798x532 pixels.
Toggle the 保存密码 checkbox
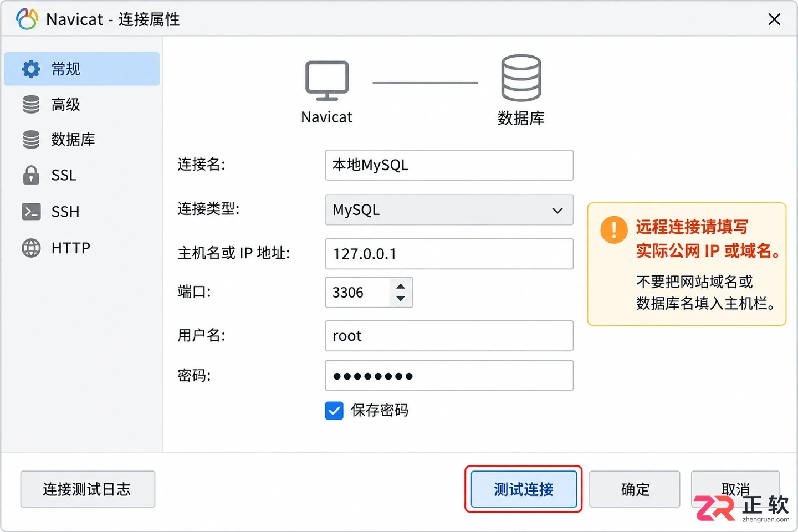point(334,411)
